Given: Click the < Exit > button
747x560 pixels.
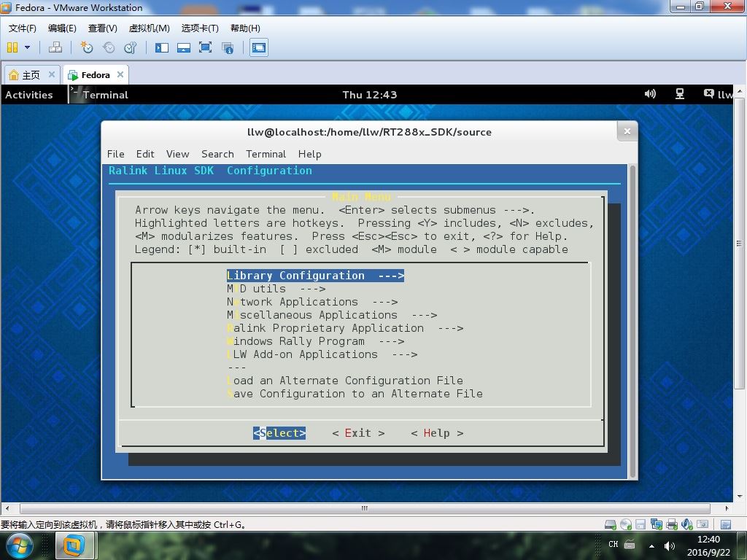Looking at the screenshot, I should click(x=358, y=433).
